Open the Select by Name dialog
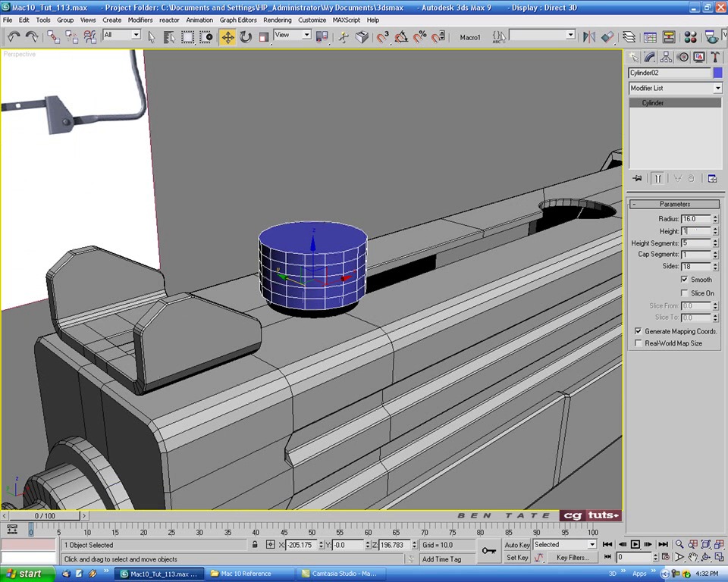Image resolution: width=728 pixels, height=582 pixels. 169,37
